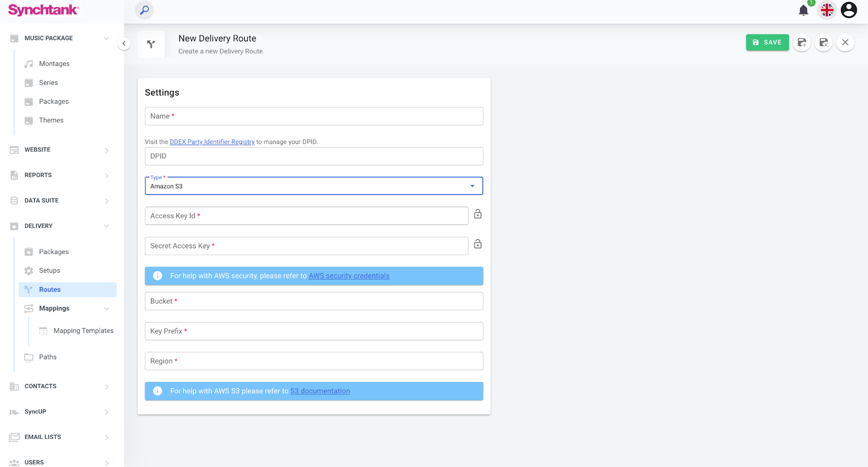
Task: Follow the AWS security credentials link
Action: pos(349,276)
